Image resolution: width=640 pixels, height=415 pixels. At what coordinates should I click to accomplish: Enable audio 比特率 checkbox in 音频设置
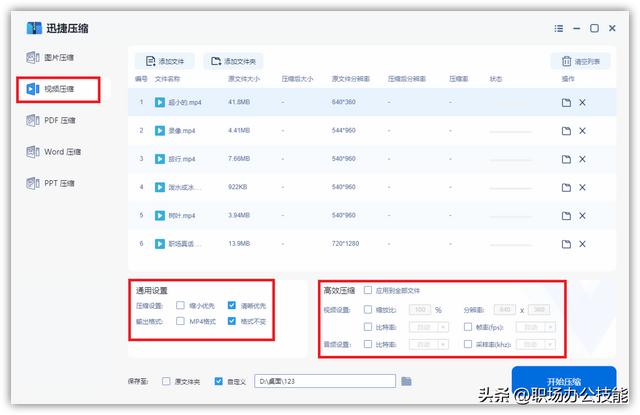coord(368,344)
